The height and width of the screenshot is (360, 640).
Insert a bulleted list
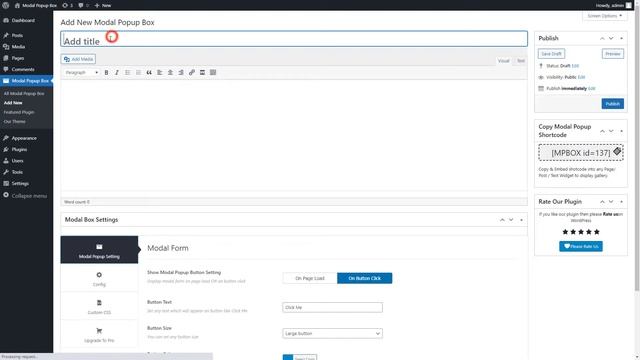click(x=127, y=72)
